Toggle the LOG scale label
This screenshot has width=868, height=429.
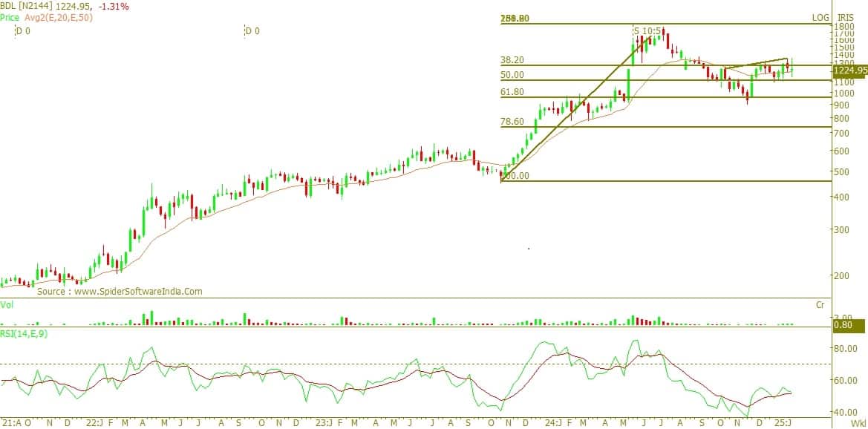pos(820,17)
